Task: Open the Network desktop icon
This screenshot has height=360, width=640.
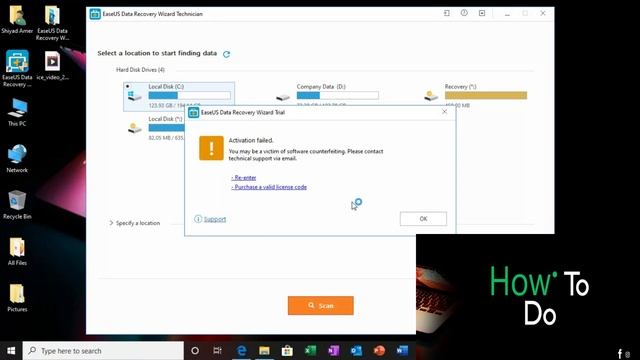Action: [17, 159]
